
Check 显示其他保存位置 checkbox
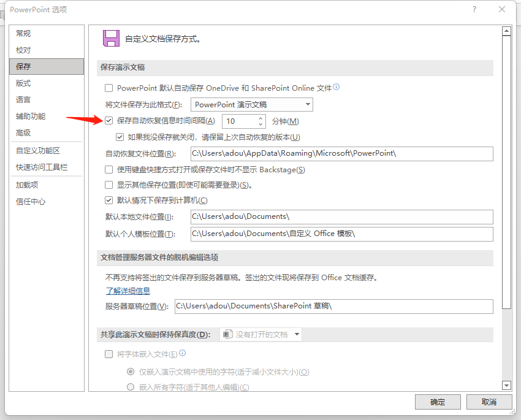tap(108, 185)
